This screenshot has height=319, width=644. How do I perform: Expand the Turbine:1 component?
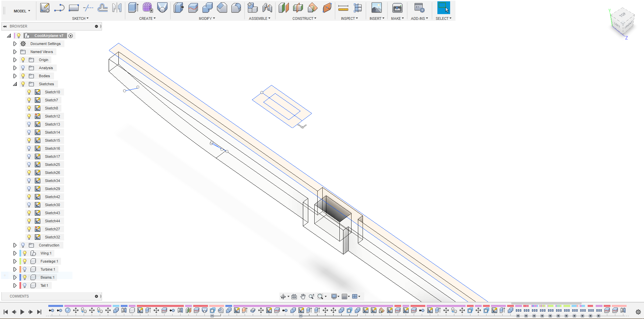[15, 269]
